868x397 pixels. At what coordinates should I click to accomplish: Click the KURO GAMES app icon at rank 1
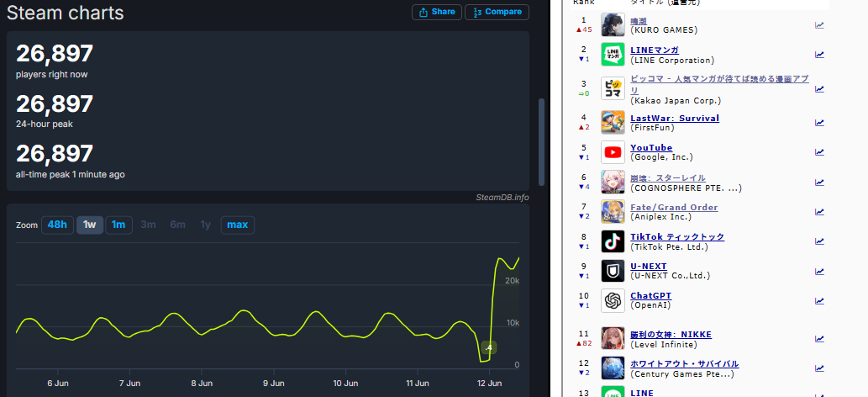[613, 25]
